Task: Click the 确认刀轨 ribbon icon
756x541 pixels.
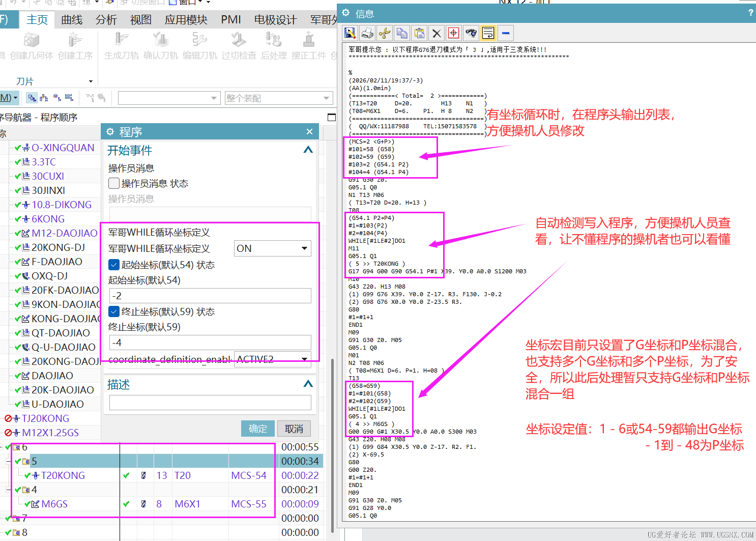Action: point(161,39)
